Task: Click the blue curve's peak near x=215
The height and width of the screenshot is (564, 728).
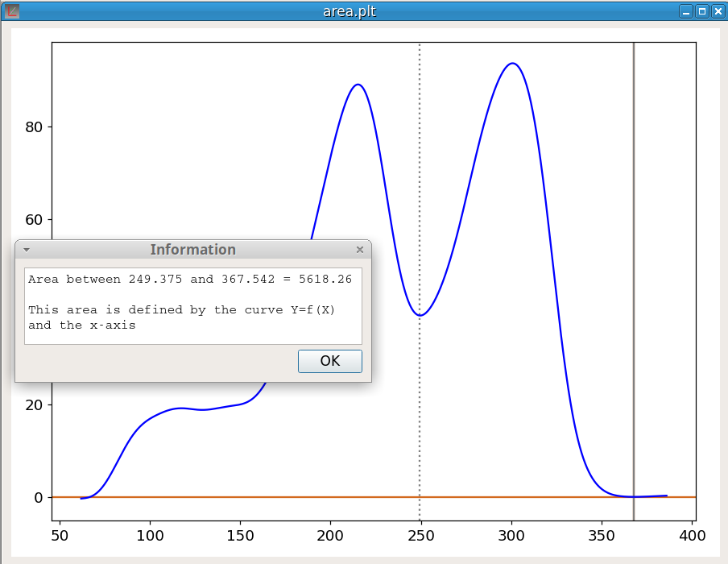Action: point(358,85)
